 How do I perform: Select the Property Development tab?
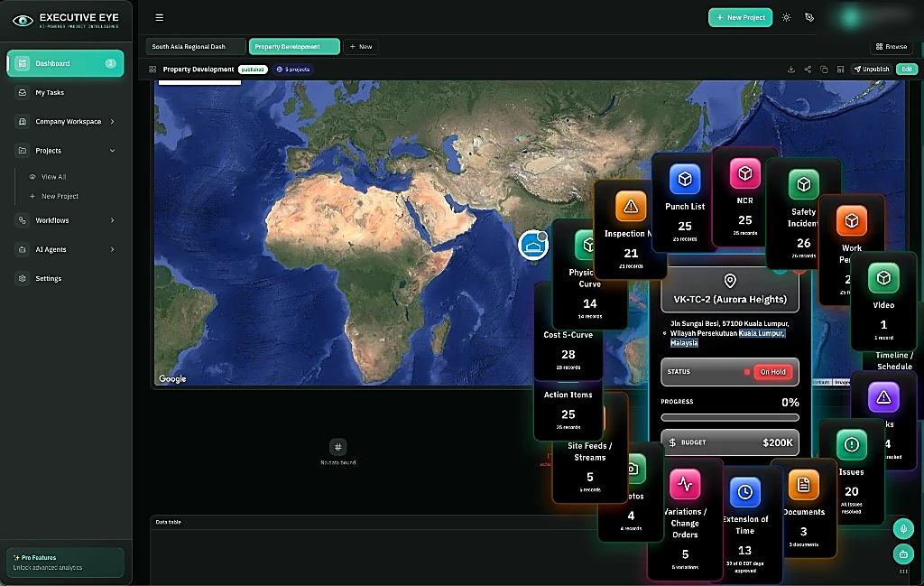coord(294,47)
